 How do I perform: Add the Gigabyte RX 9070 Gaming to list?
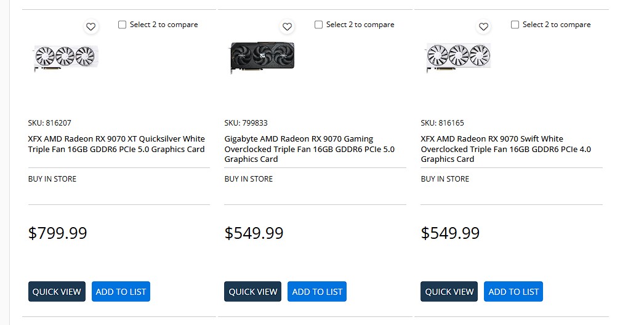317,292
